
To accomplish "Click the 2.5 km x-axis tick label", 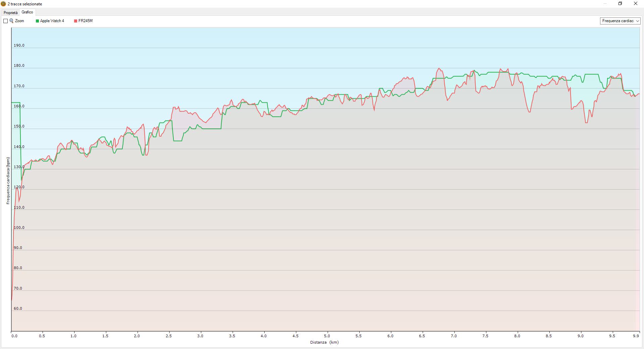I will [x=168, y=336].
